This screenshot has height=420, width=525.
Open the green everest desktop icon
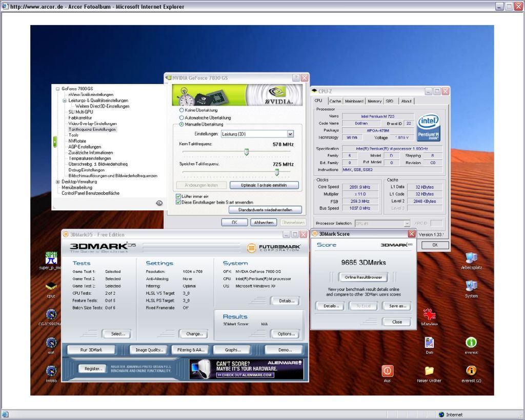(x=471, y=342)
